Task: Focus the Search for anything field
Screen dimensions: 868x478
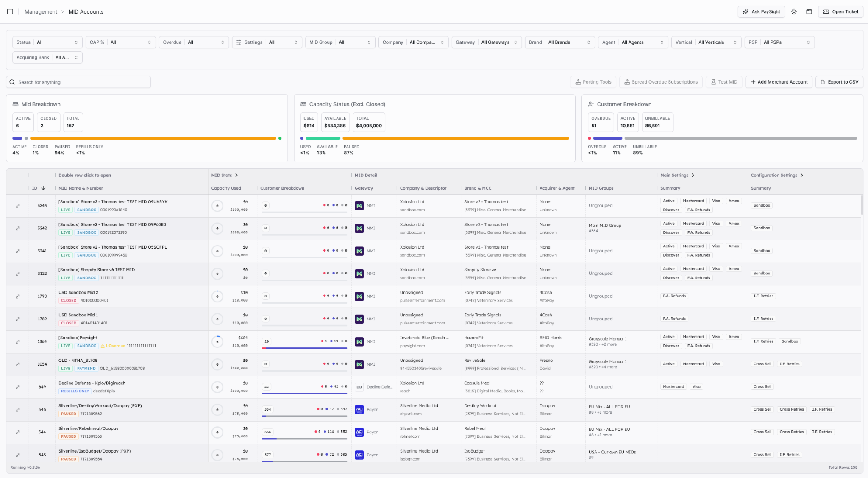Action: point(78,82)
